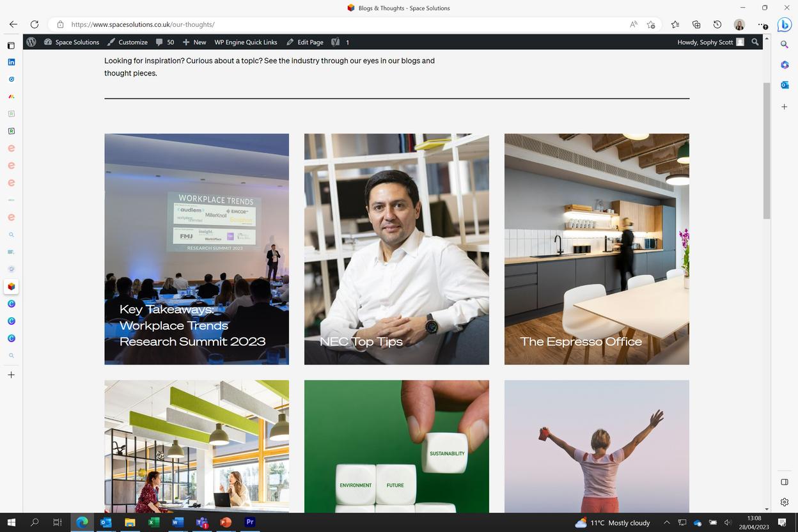Open the sidebar search magnifier icon
Viewport: 798px width, 532px height.
(x=785, y=44)
